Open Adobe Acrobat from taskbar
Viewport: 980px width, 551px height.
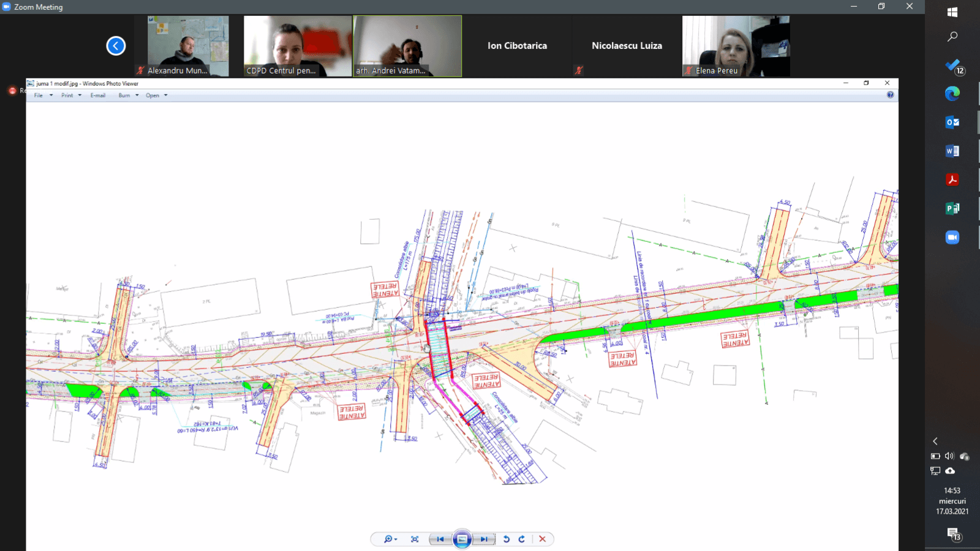tap(952, 179)
